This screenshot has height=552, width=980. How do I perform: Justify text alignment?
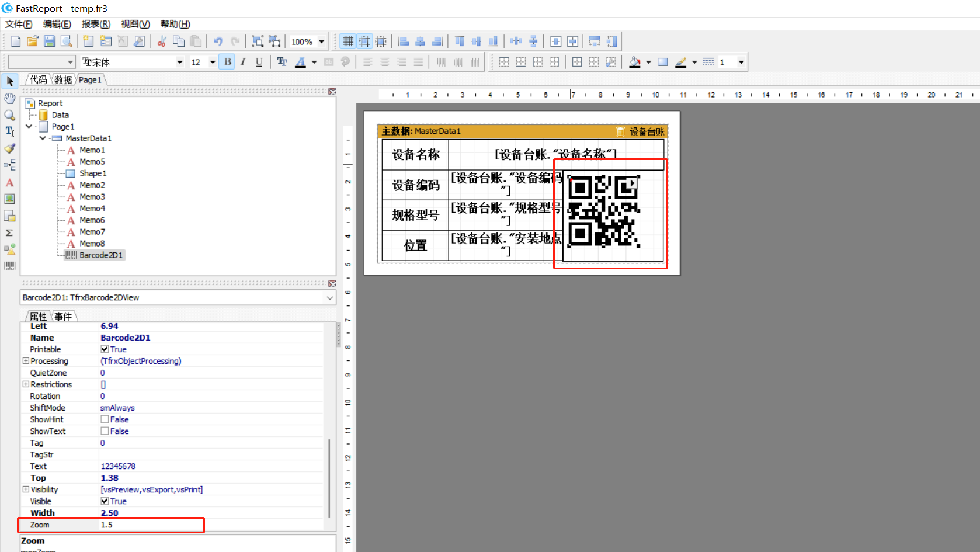[x=418, y=62]
